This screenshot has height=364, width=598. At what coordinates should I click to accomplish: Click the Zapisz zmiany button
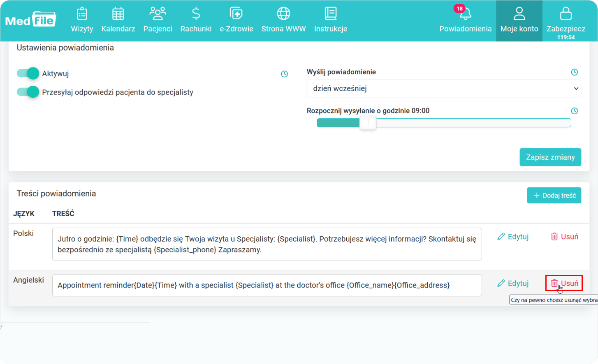[x=550, y=157]
